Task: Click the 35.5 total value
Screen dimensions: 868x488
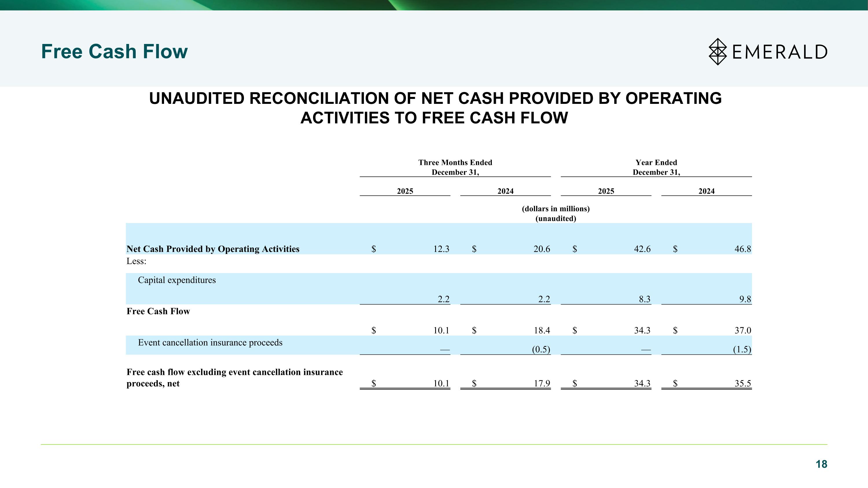Action: click(742, 383)
